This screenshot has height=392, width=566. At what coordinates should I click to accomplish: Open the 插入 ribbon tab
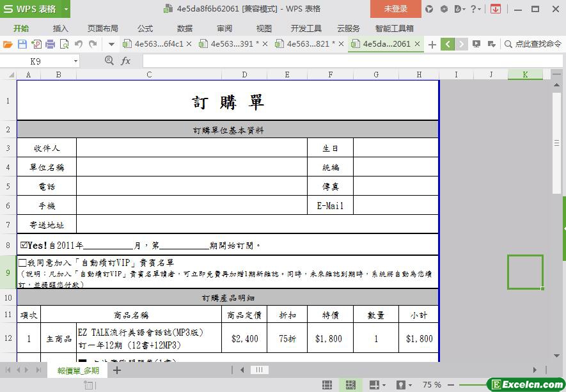pos(60,28)
